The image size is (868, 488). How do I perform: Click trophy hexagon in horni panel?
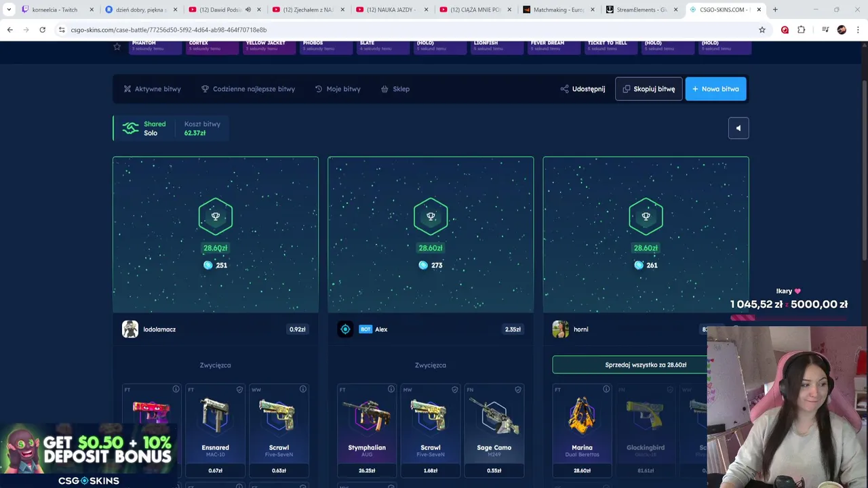coord(646,216)
